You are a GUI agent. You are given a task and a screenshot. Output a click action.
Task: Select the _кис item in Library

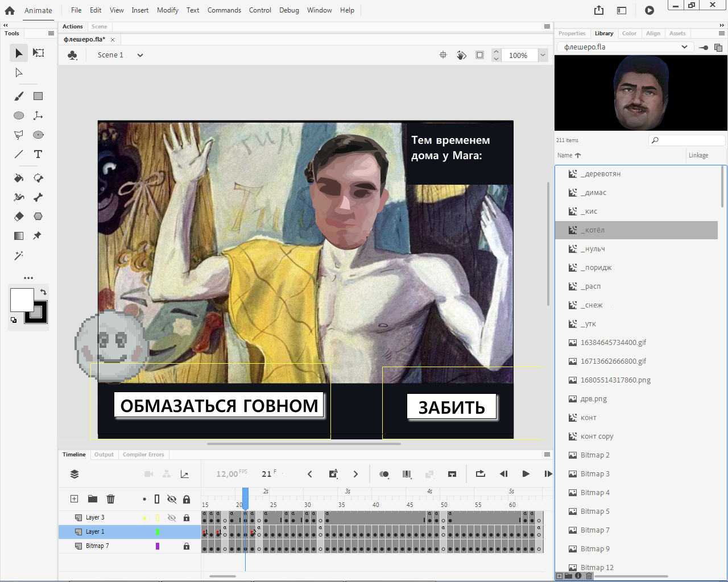(x=591, y=211)
